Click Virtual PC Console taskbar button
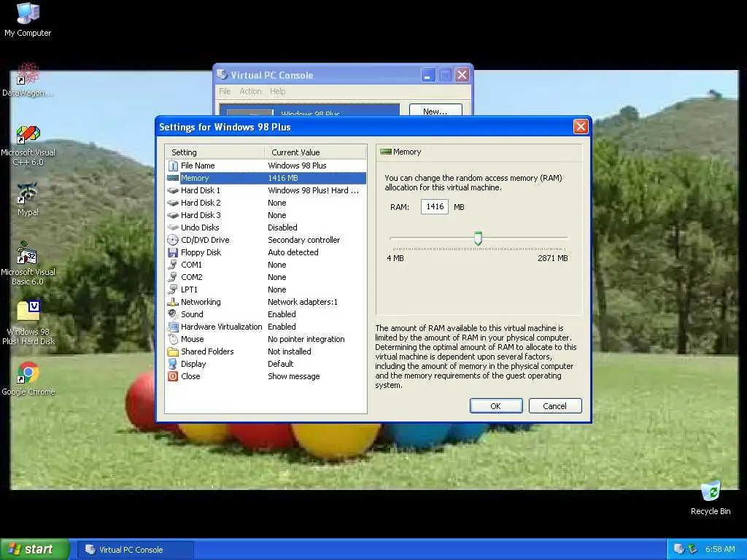Image resolution: width=747 pixels, height=560 pixels. [x=136, y=550]
